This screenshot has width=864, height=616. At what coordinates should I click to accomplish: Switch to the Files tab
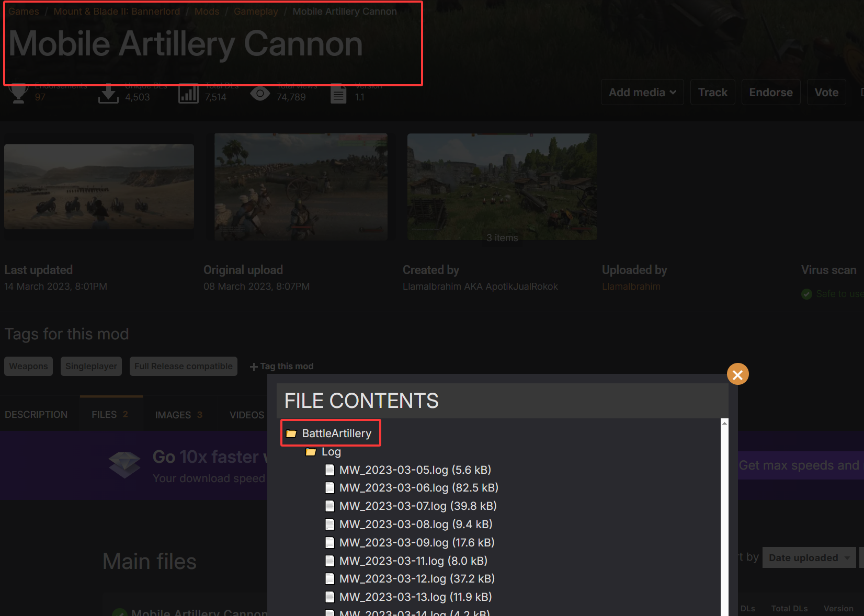pos(110,414)
